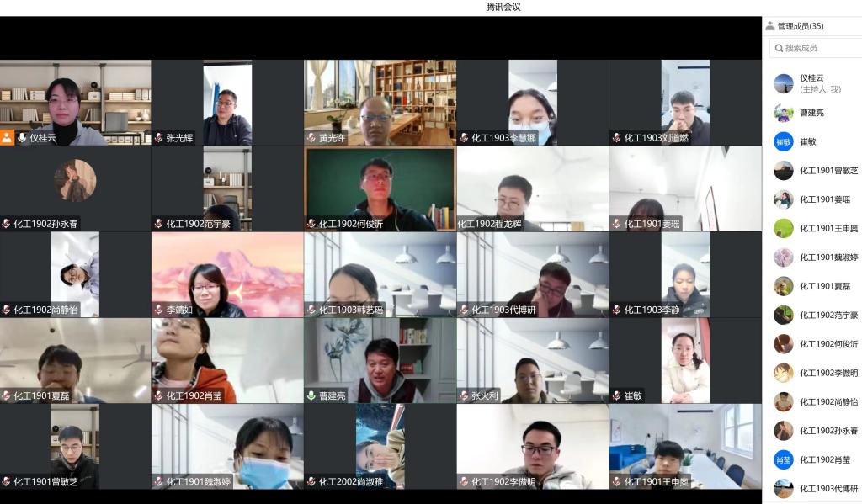The height and width of the screenshot is (504, 862).
Task: Click the orange host badge on 仪桂云's tile
Action: click(7, 138)
